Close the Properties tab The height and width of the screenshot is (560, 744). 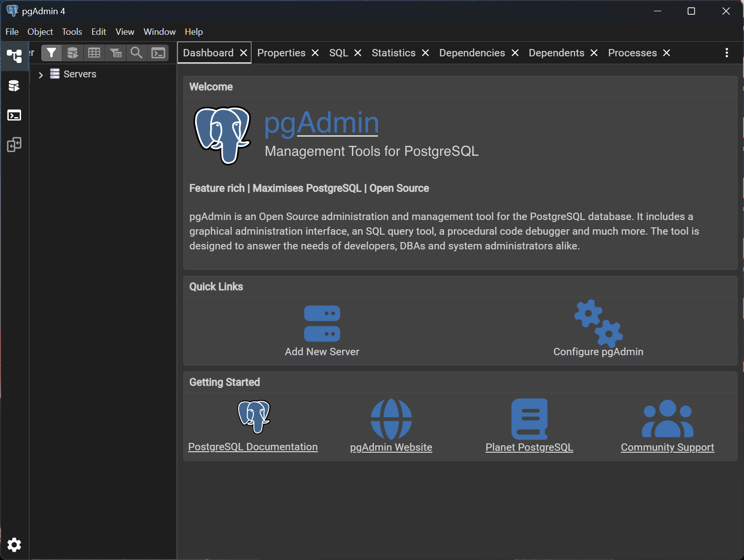[315, 53]
